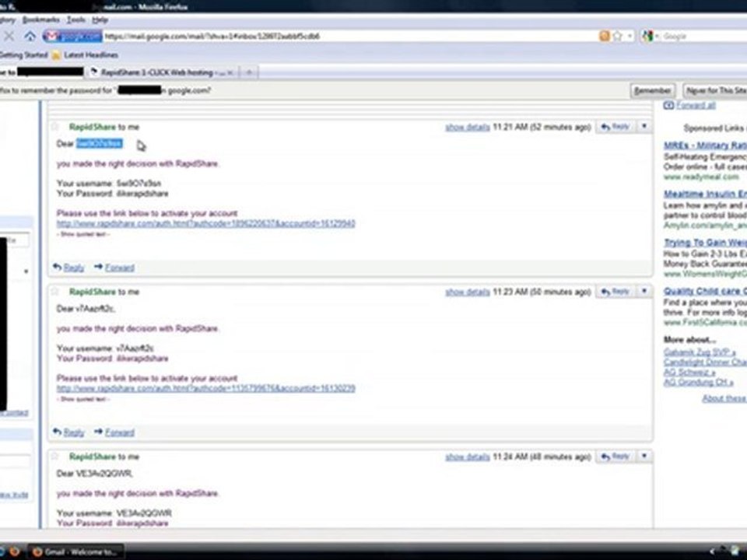Show details of the 11:21 AM message
Image resolution: width=747 pixels, height=560 pixels.
click(x=468, y=127)
